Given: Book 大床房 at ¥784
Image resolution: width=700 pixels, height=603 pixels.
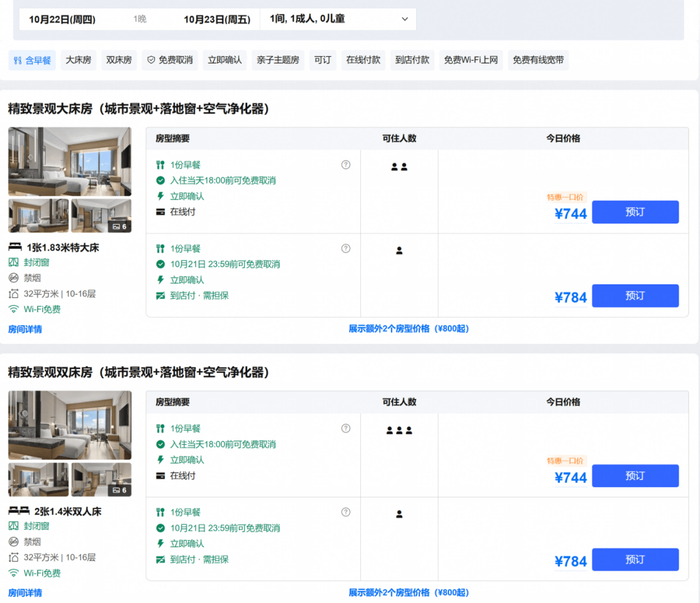Looking at the screenshot, I should tap(635, 296).
